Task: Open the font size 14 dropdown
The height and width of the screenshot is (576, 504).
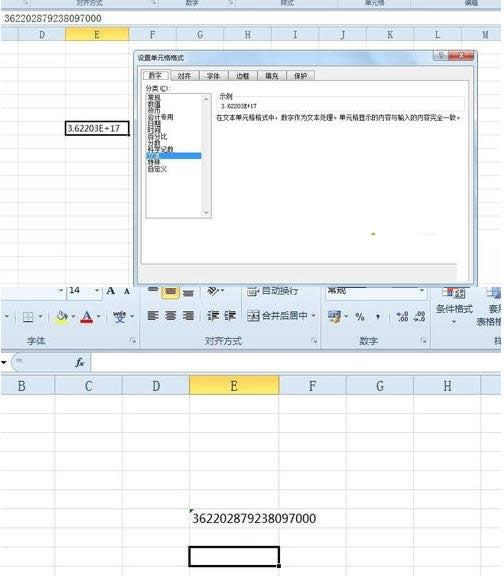Action: click(97, 291)
